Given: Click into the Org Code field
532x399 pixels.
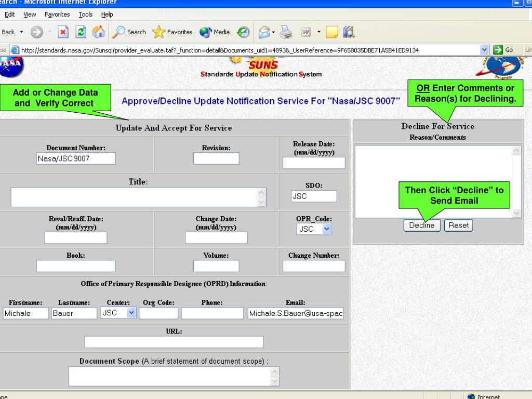Looking at the screenshot, I should pos(158,313).
